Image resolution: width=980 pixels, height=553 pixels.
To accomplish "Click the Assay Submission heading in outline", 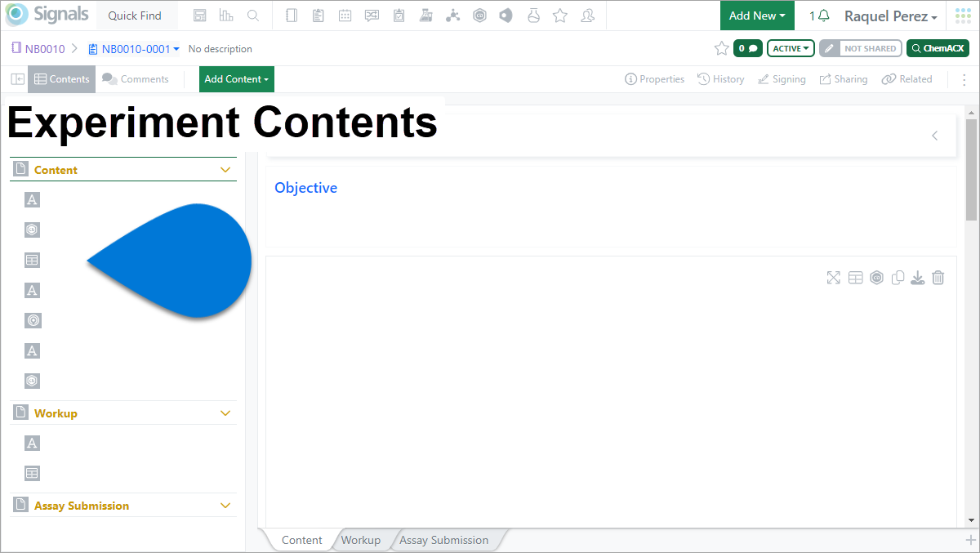I will tap(82, 506).
